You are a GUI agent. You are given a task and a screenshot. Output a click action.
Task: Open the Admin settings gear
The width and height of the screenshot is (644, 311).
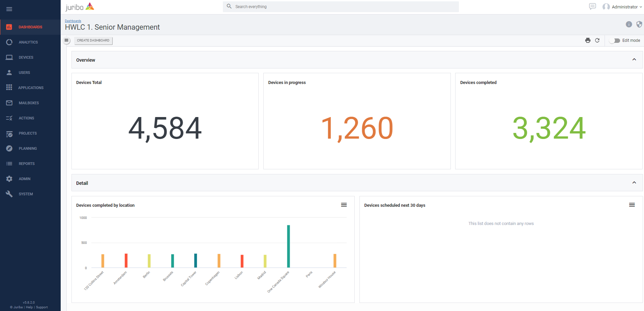(x=9, y=178)
